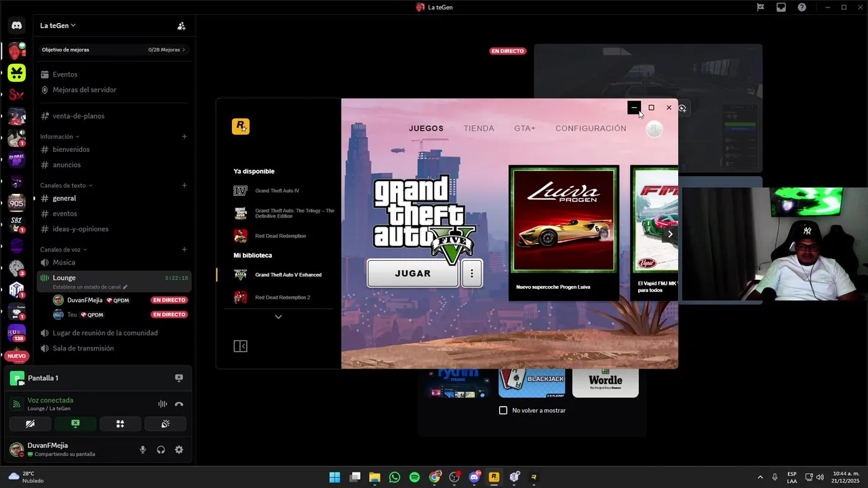Open Discord checkpoint flag icon
This screenshot has width=868, height=488.
[760, 7]
